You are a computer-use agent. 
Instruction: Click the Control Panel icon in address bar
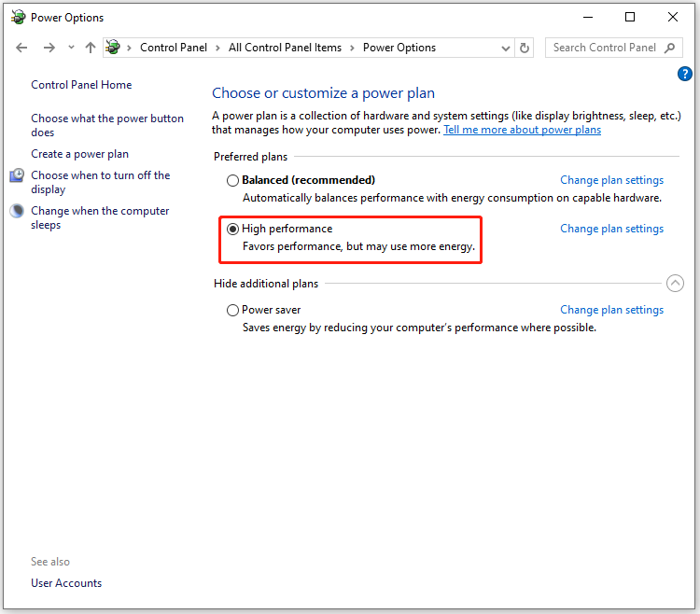tap(113, 48)
